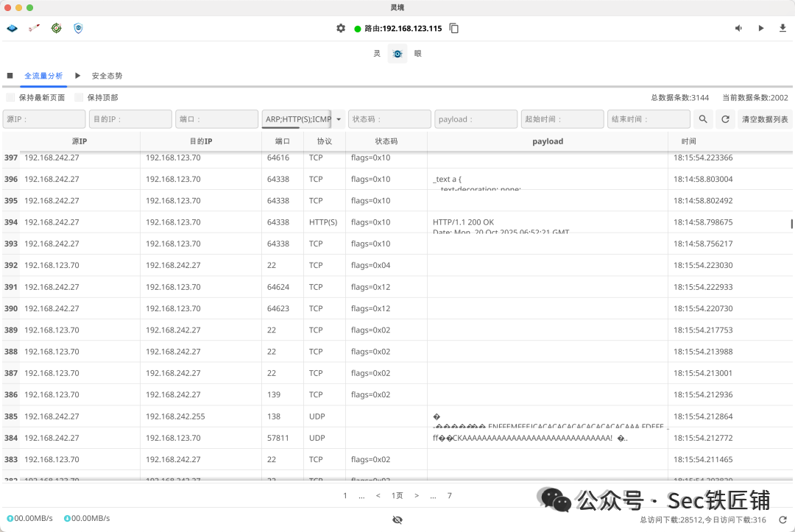
Task: Click the 总数据条数:3144 counter
Action: (680, 97)
